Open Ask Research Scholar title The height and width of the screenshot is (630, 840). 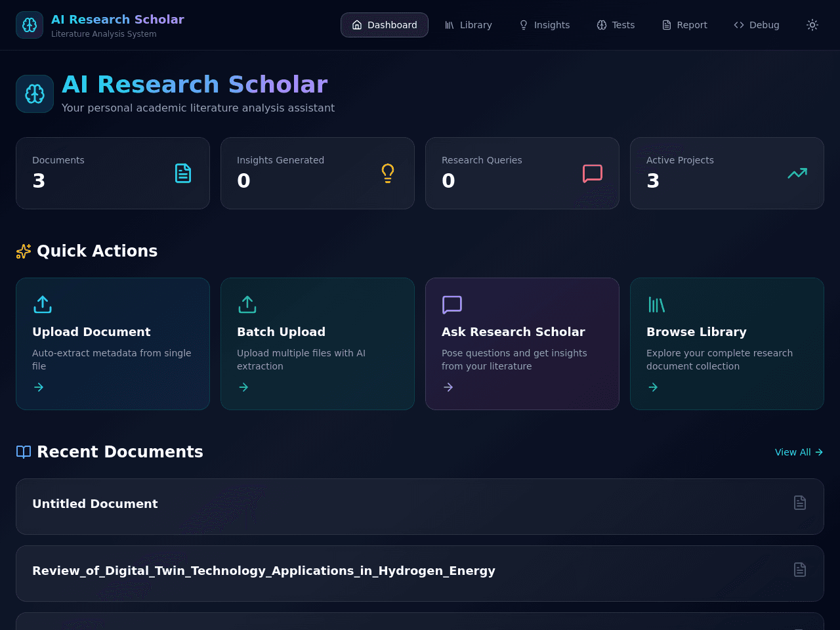513,332
